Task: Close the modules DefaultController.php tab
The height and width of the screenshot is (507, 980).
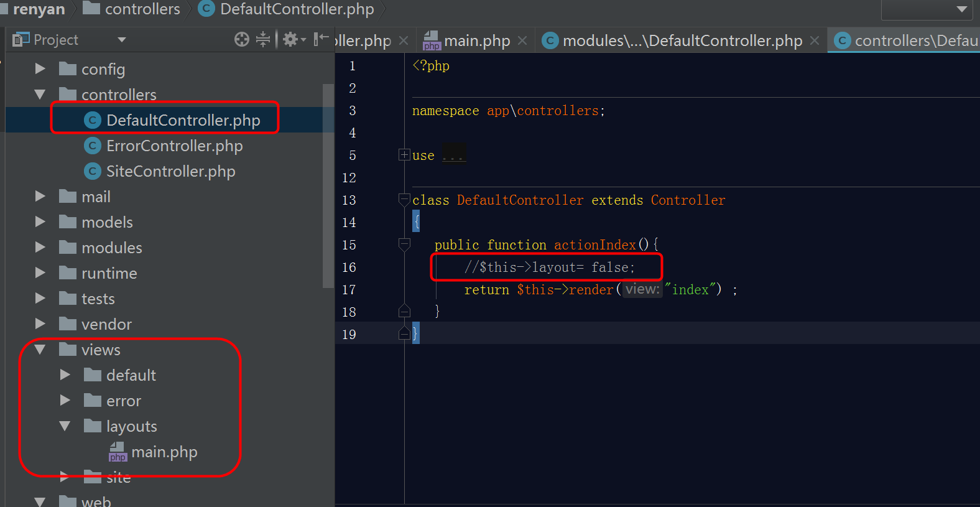Action: point(815,40)
